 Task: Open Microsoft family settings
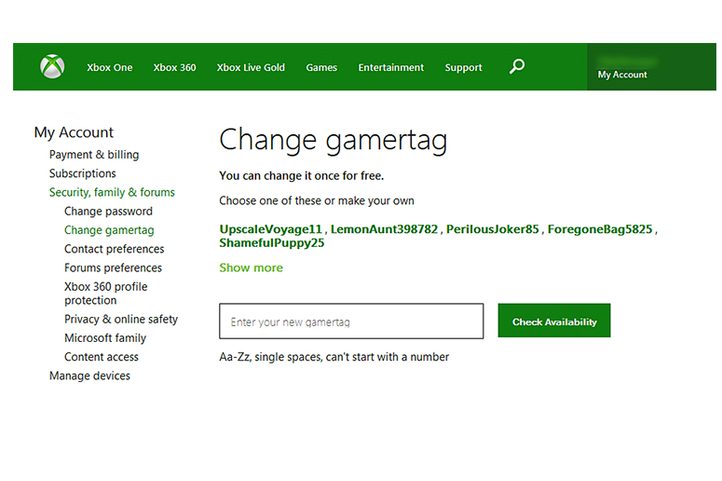[105, 338]
